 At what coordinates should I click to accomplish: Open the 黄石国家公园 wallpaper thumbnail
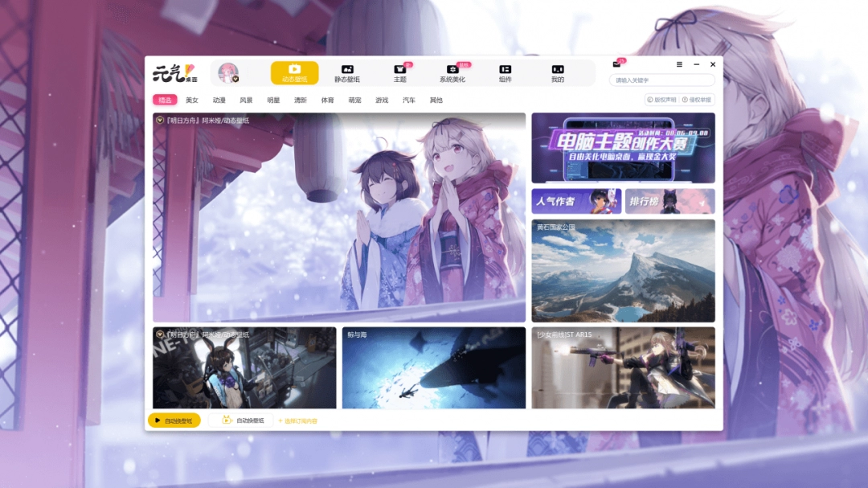[623, 271]
